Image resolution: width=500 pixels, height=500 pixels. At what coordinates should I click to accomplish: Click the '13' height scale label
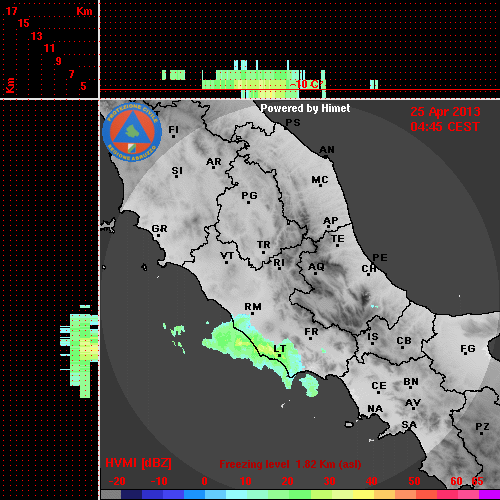pyautogui.click(x=37, y=36)
